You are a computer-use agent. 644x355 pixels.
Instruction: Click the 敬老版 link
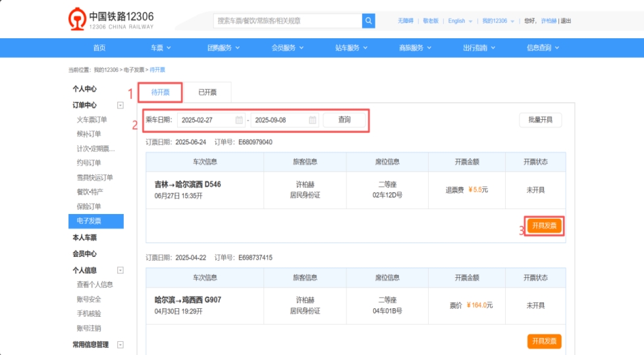(x=431, y=21)
